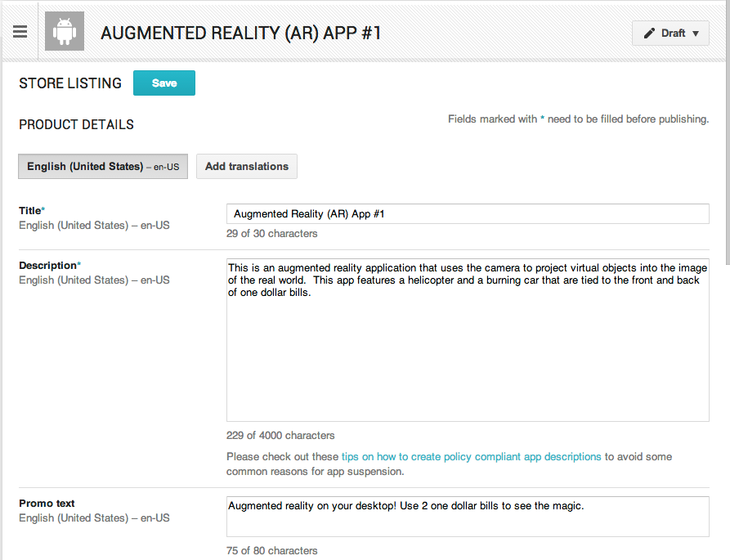Click the 29 of 30 characters counter
The width and height of the screenshot is (730, 560).
271,234
